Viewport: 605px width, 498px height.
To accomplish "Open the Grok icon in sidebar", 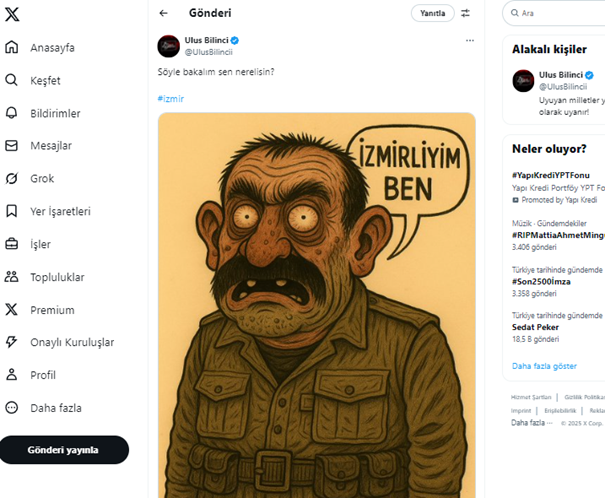I will click(x=12, y=179).
